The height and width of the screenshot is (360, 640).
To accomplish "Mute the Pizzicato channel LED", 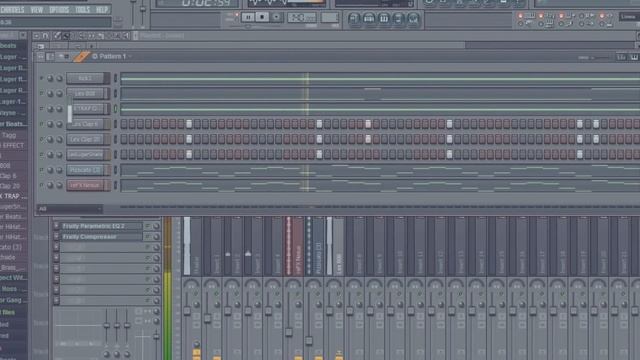I will (x=41, y=170).
